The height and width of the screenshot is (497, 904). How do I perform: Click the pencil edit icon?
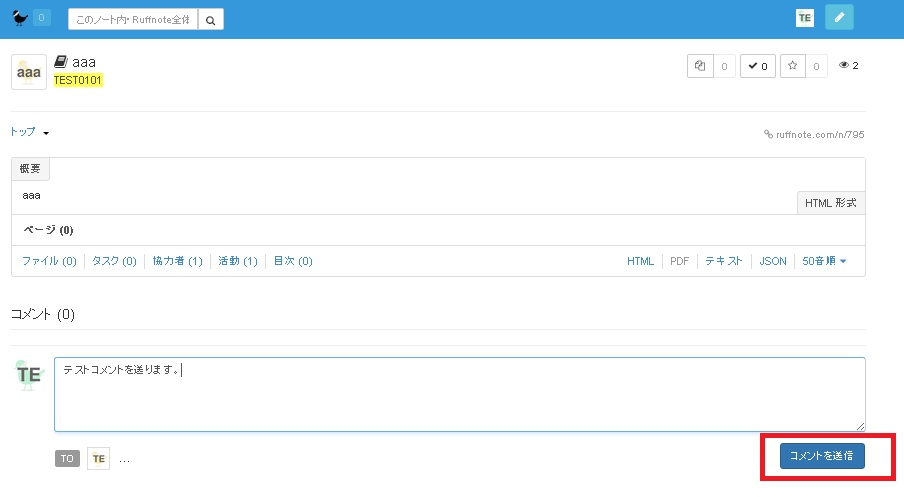coord(839,18)
